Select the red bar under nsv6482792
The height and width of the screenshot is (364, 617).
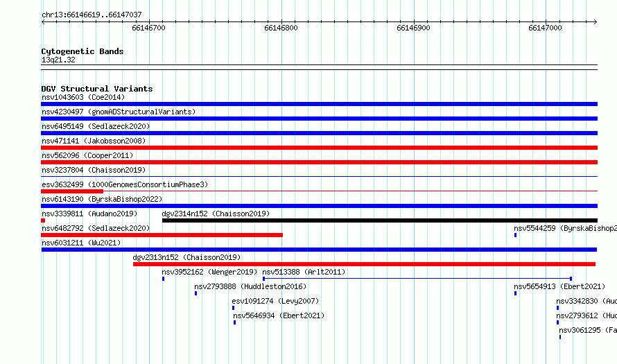point(162,235)
